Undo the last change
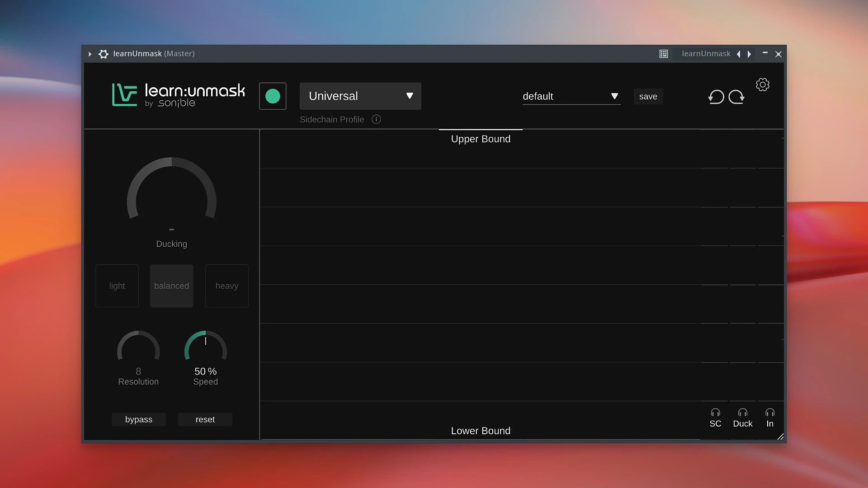 (716, 97)
